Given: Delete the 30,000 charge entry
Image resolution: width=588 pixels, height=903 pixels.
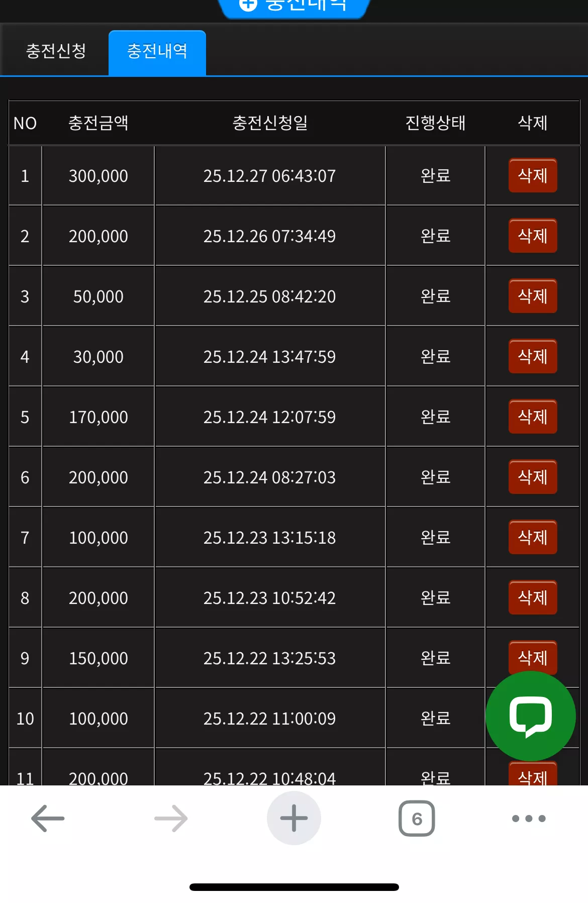Looking at the screenshot, I should pos(533,356).
